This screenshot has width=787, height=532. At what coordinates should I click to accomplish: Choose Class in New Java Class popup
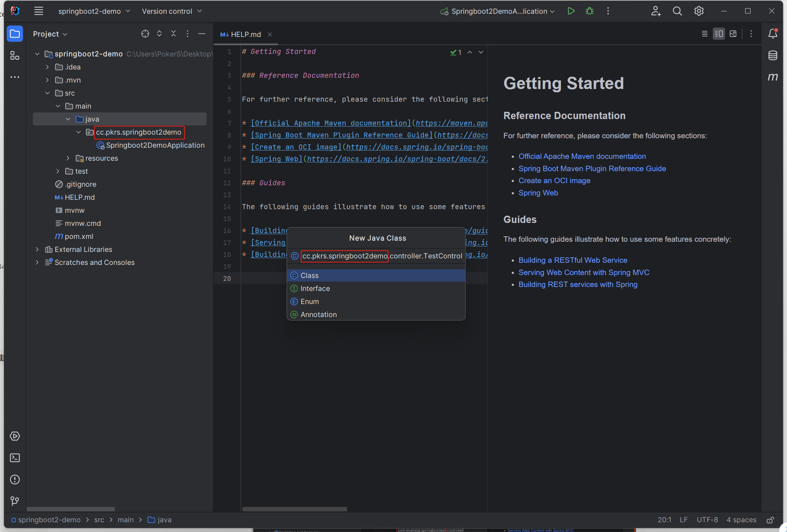tap(376, 275)
